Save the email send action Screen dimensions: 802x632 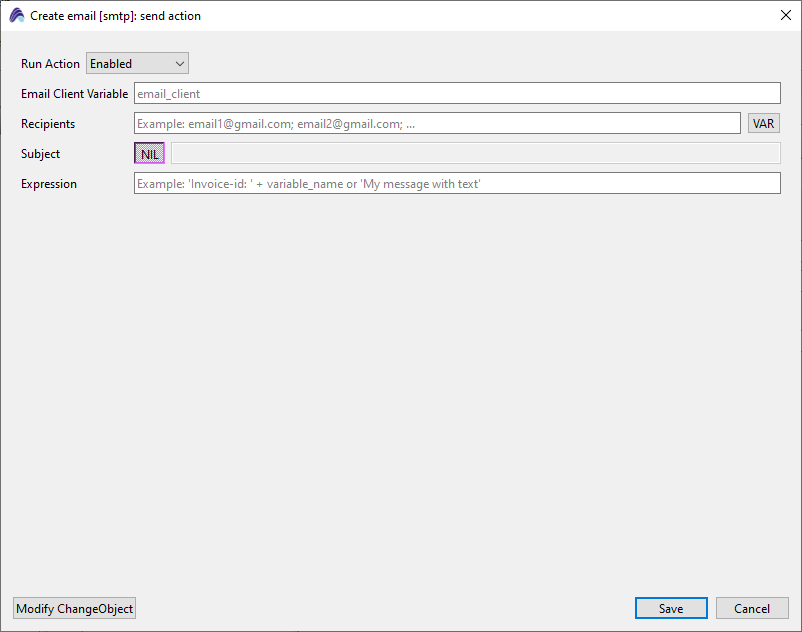pyautogui.click(x=671, y=609)
